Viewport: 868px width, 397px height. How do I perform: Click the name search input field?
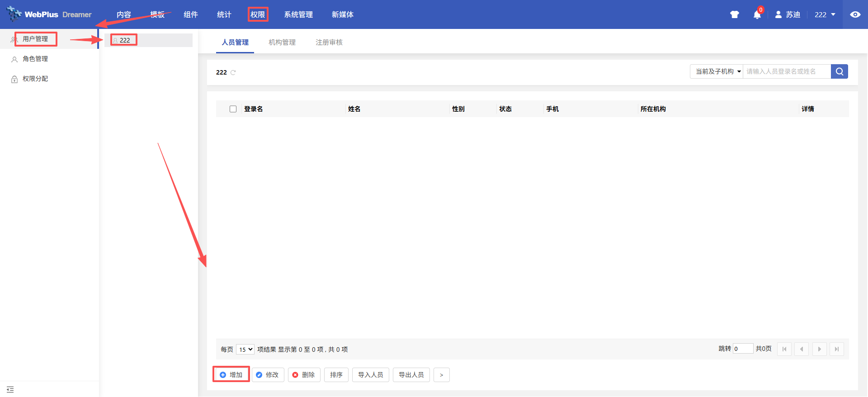pos(786,71)
